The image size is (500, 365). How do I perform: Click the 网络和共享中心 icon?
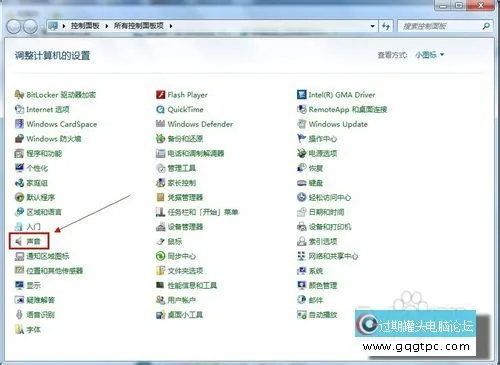(301, 256)
